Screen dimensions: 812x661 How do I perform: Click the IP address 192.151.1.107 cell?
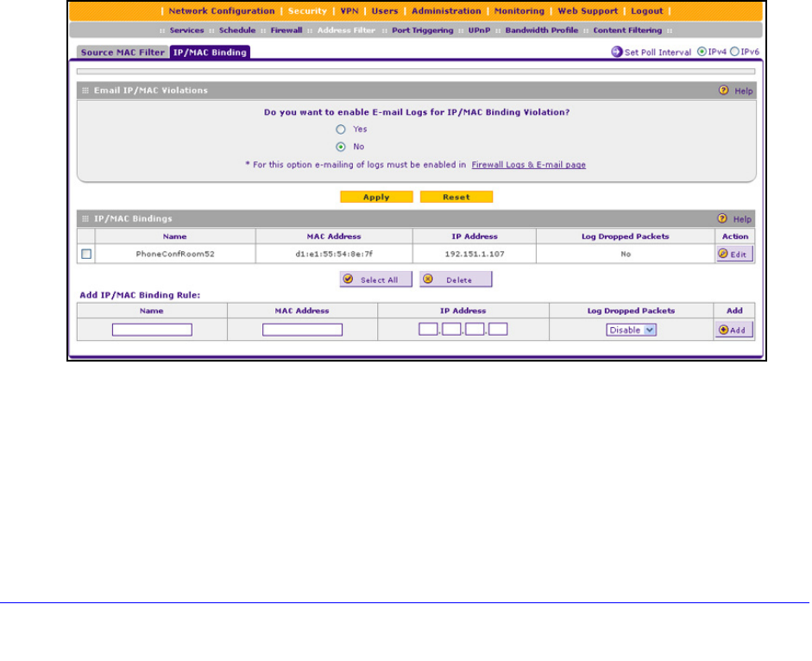pyautogui.click(x=475, y=254)
